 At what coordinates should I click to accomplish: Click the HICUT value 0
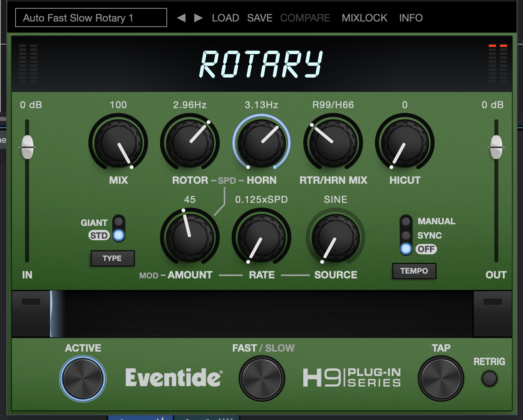[405, 105]
